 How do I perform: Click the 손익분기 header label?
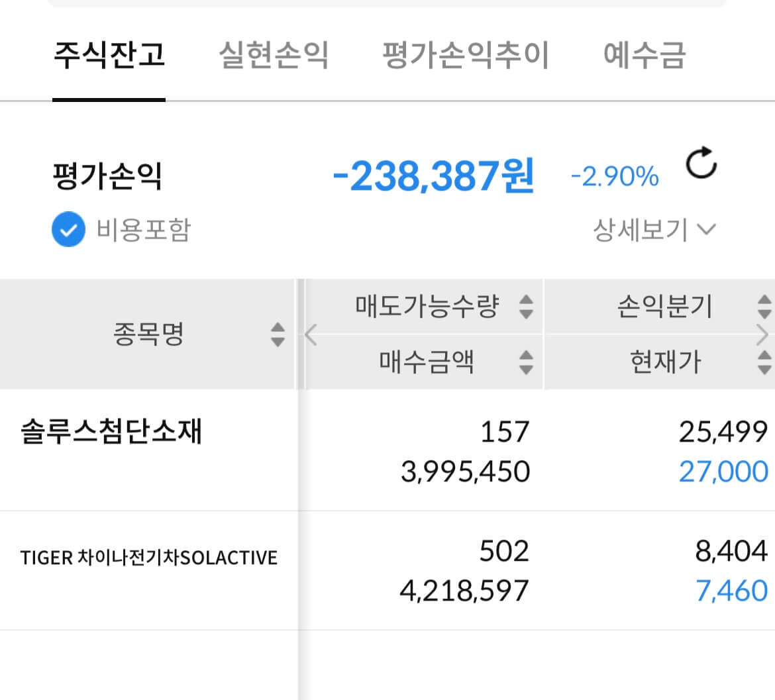coord(665,306)
